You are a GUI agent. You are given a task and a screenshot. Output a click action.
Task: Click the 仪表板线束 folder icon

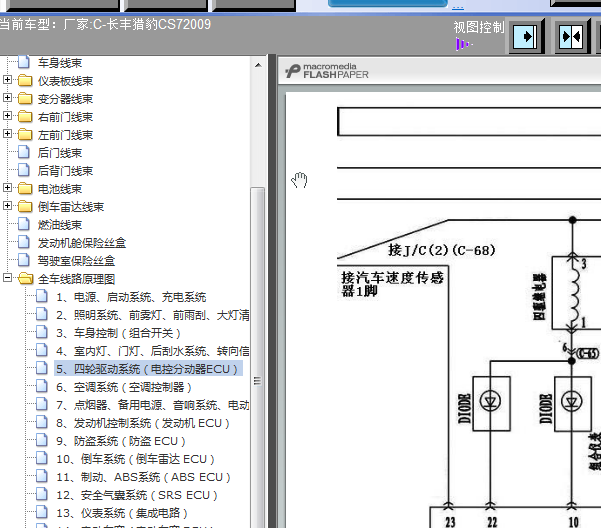click(25, 80)
